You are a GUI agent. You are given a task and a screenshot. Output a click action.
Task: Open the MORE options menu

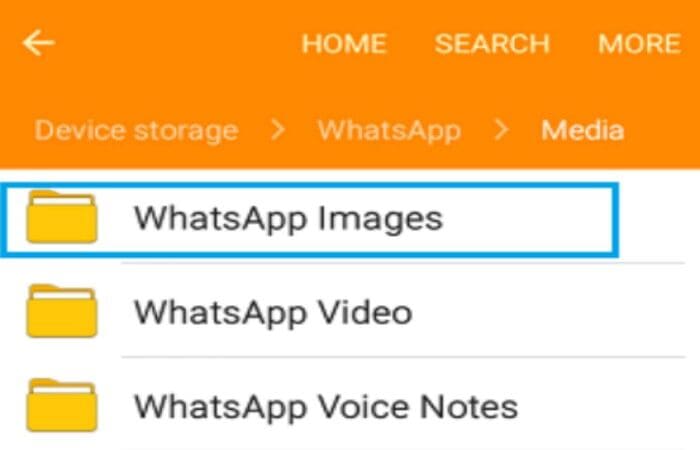click(x=639, y=44)
